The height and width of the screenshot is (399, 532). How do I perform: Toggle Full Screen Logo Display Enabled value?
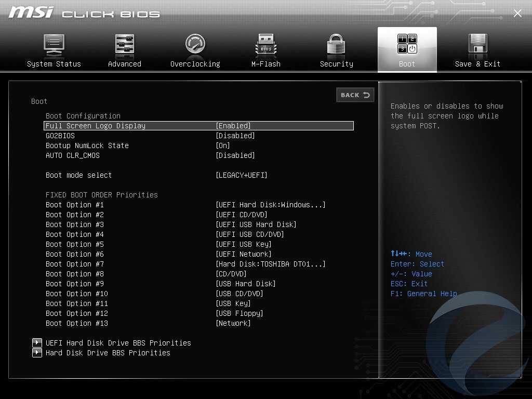[x=233, y=126]
